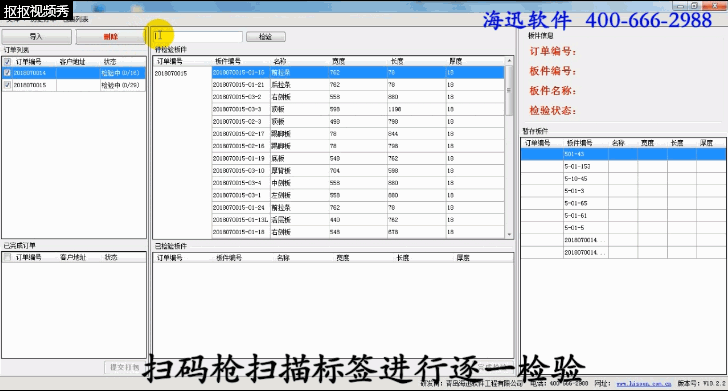Click 订单编号 header in 已检验板件 table
The image size is (728, 391).
[x=169, y=258]
